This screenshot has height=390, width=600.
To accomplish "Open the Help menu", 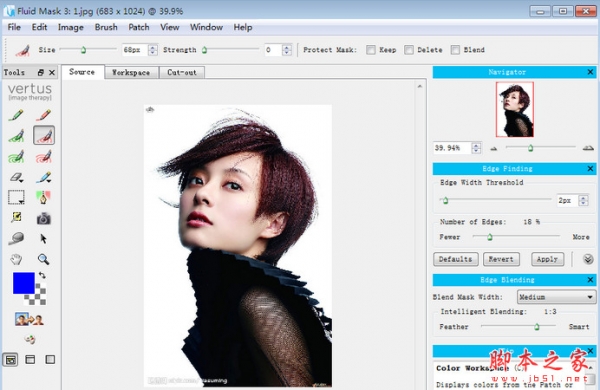I will (243, 27).
